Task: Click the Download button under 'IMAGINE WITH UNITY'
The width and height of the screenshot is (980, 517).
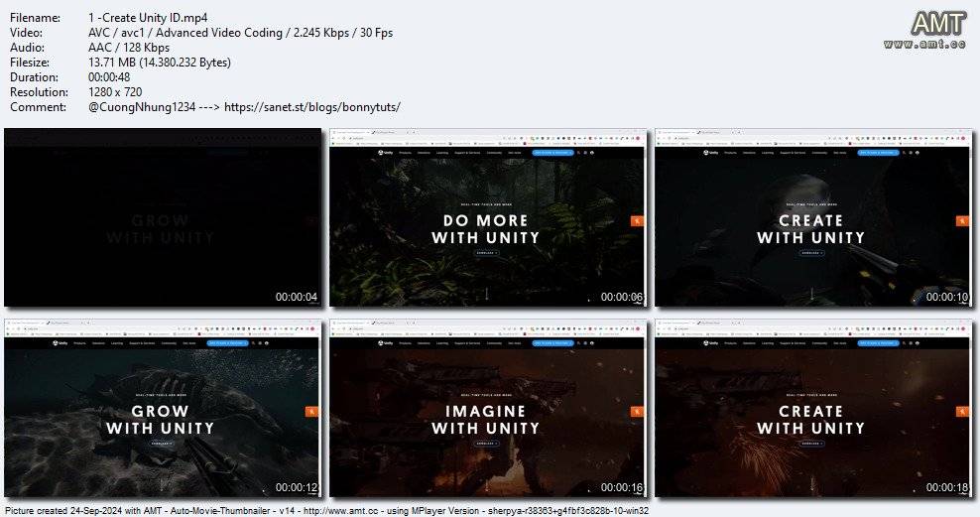Action: coord(486,444)
